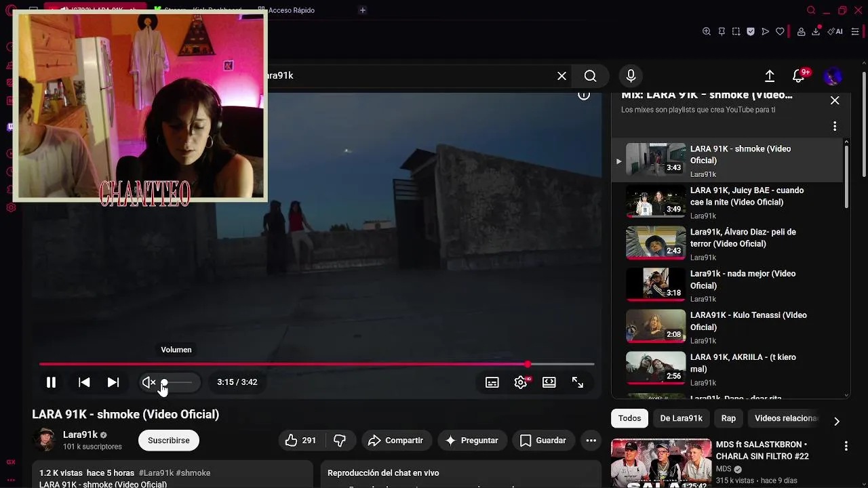Play LARA 91K - shmoke from playlist
Viewport: 868px width, 488px height.
click(x=727, y=161)
